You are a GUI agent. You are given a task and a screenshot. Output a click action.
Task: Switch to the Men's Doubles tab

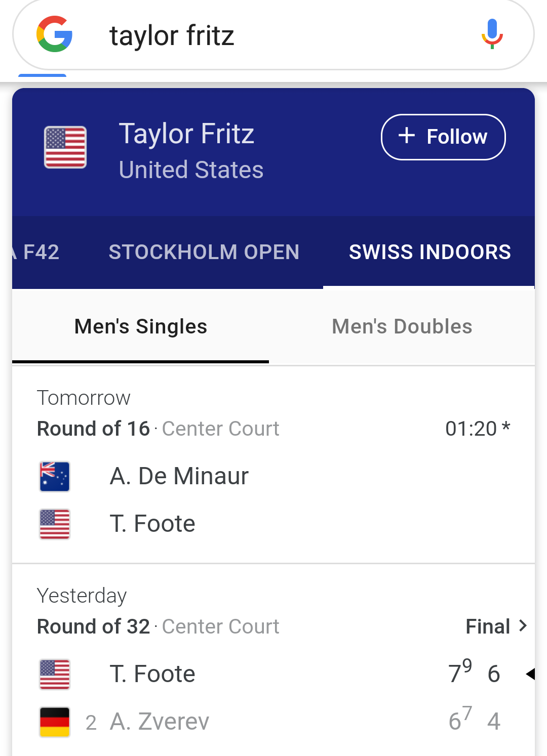click(x=402, y=326)
